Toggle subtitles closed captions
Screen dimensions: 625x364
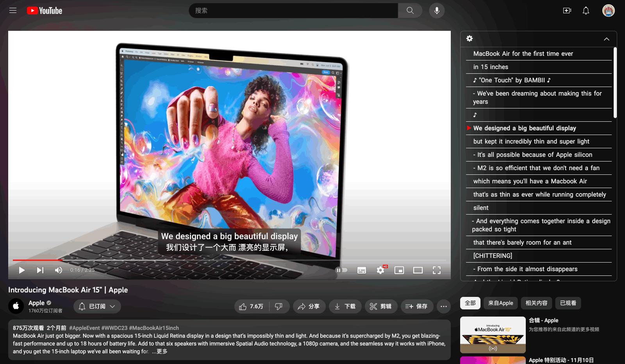pyautogui.click(x=362, y=270)
